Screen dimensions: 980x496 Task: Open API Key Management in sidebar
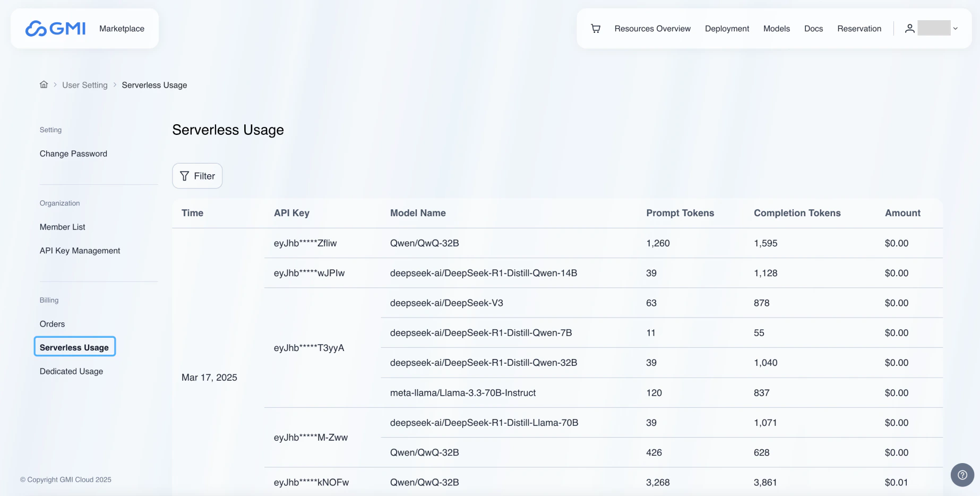[x=80, y=251]
